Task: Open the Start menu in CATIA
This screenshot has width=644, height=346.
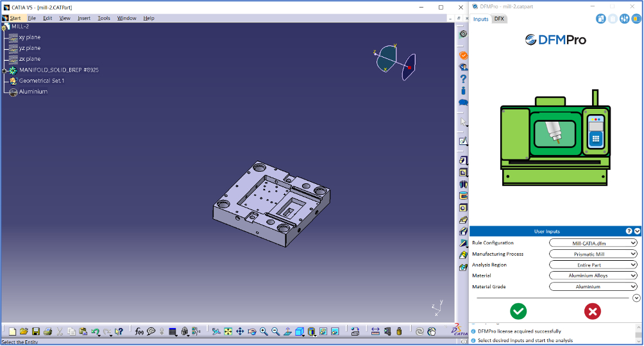Action: (15, 18)
